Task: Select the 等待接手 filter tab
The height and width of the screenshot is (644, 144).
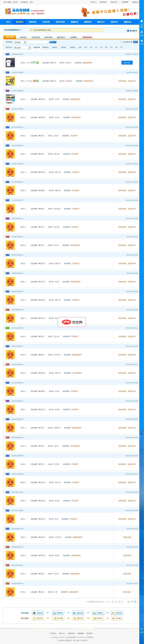Action: tap(46, 47)
